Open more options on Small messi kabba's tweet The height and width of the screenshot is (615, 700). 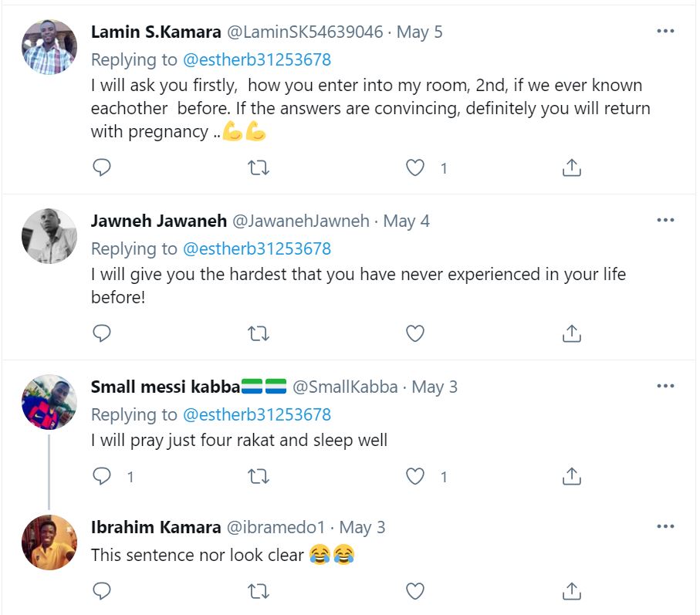coord(665,386)
